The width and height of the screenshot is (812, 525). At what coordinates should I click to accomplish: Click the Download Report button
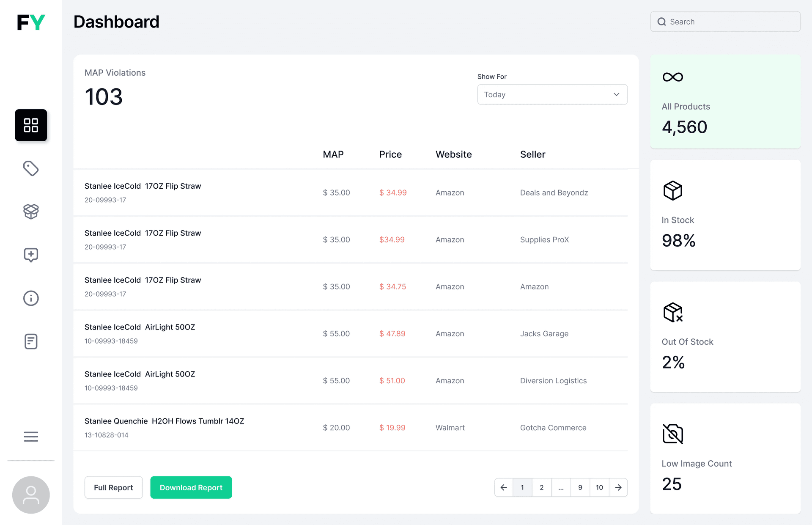click(x=191, y=488)
